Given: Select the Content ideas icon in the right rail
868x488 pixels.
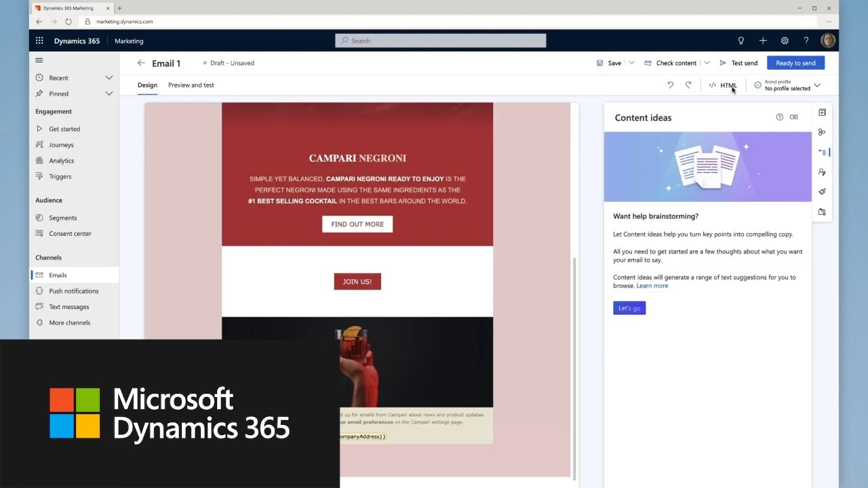Looking at the screenshot, I should (x=822, y=152).
